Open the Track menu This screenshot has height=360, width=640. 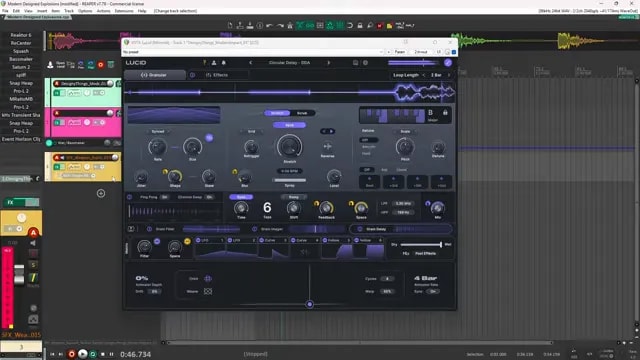[x=69, y=11]
